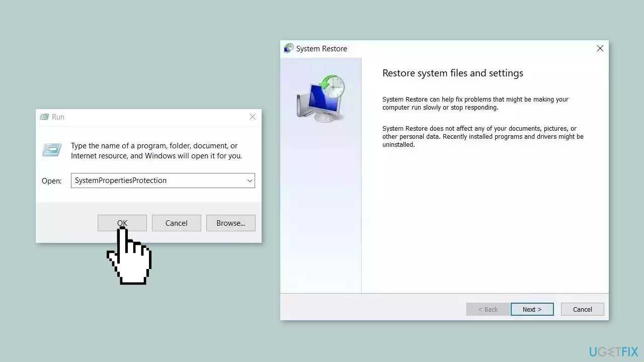Click the Run program icon beside the description

pyautogui.click(x=52, y=150)
